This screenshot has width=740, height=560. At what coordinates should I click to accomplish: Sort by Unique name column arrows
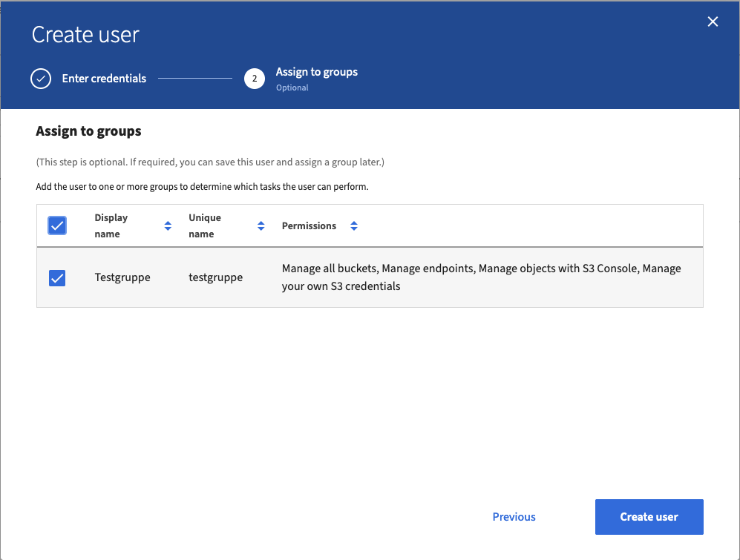[261, 226]
